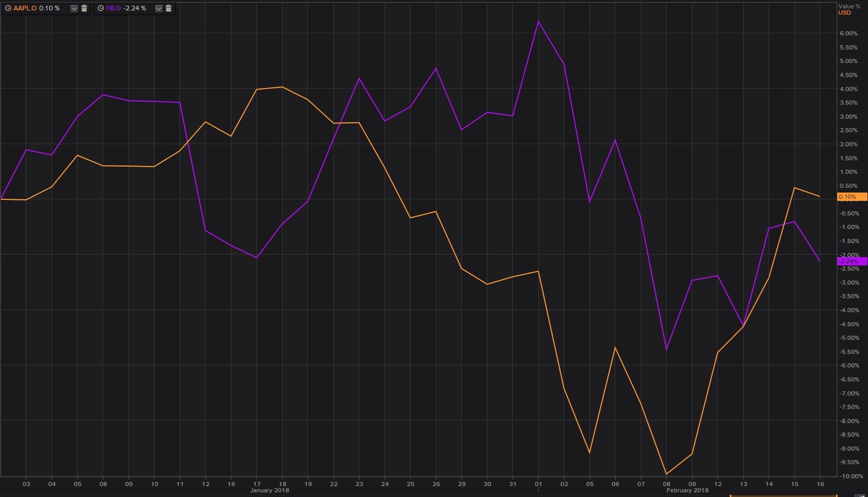This screenshot has width=868, height=497.
Task: Expand the FB.O series dropdown arrow
Action: pyautogui.click(x=159, y=8)
